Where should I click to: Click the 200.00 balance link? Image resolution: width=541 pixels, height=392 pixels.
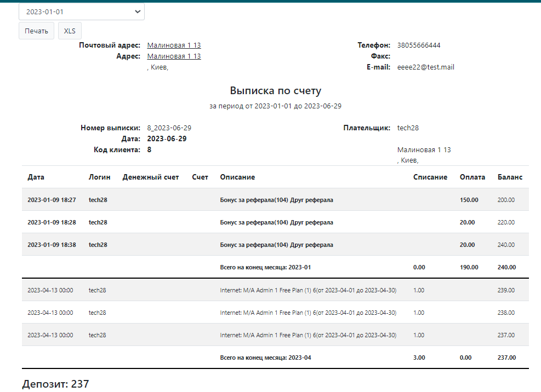pyautogui.click(x=506, y=200)
